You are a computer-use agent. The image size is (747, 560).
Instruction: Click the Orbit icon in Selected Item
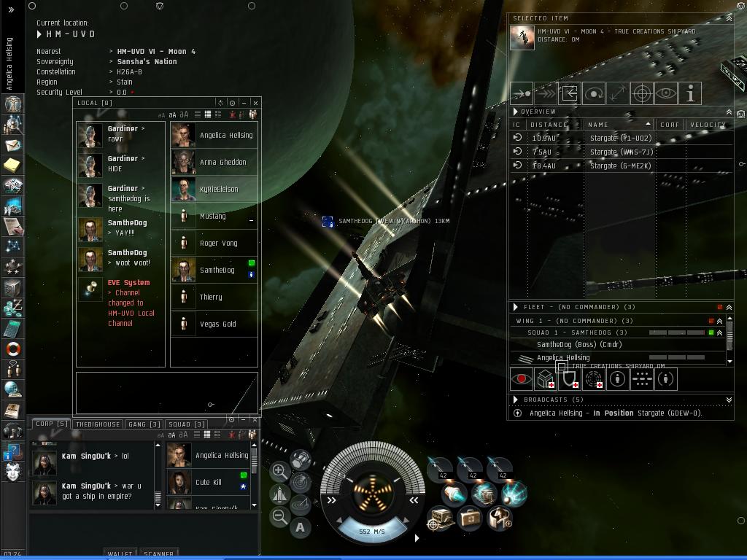coord(594,93)
